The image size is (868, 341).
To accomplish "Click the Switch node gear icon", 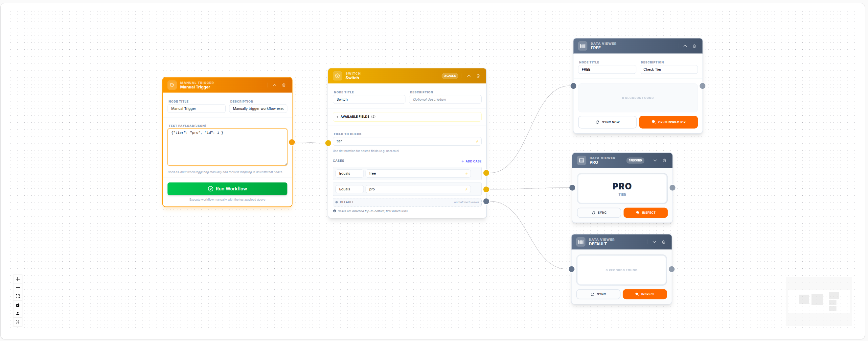I will 337,76.
